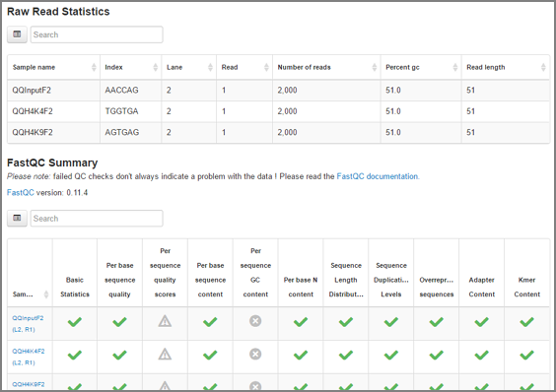Image resolution: width=556 pixels, height=392 pixels.
Task: Click QQInputF2 Per sequence GC content fail icon
Action: pos(255,321)
